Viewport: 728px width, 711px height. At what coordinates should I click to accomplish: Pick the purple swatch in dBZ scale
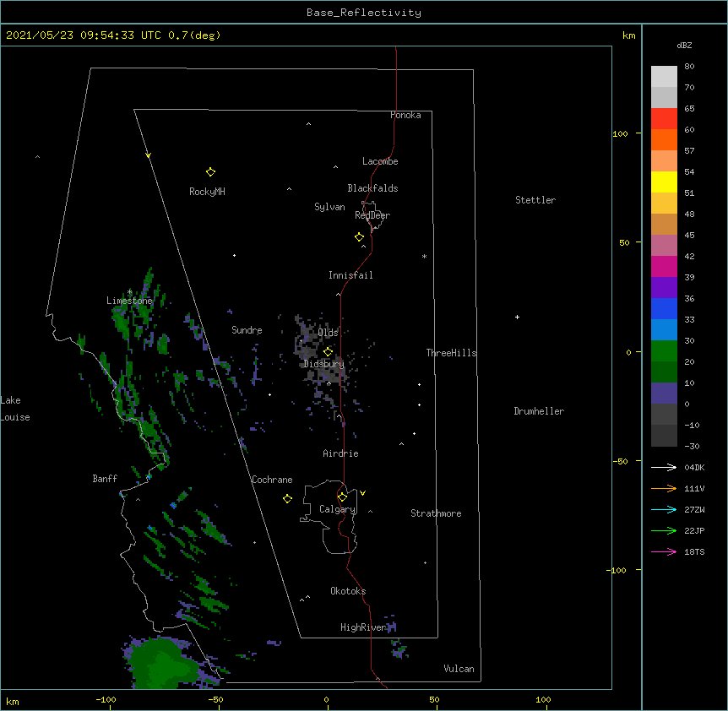tap(664, 287)
